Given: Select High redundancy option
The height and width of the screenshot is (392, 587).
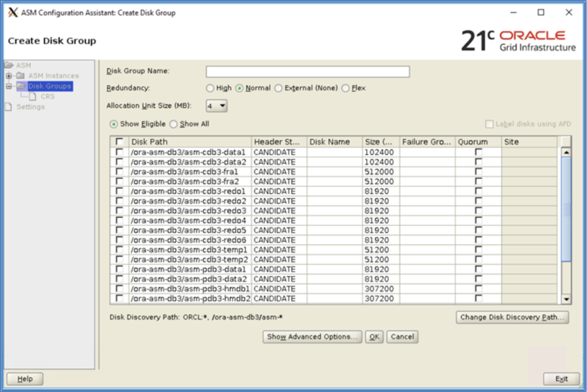Looking at the screenshot, I should [210, 88].
